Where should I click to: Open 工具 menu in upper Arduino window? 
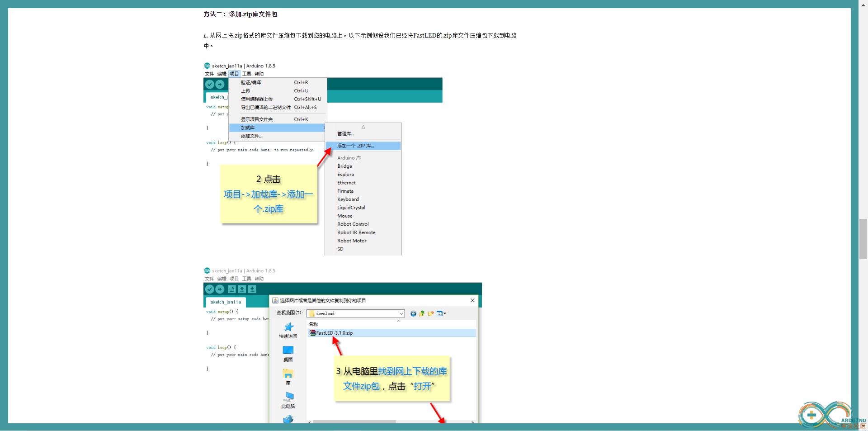pos(246,74)
